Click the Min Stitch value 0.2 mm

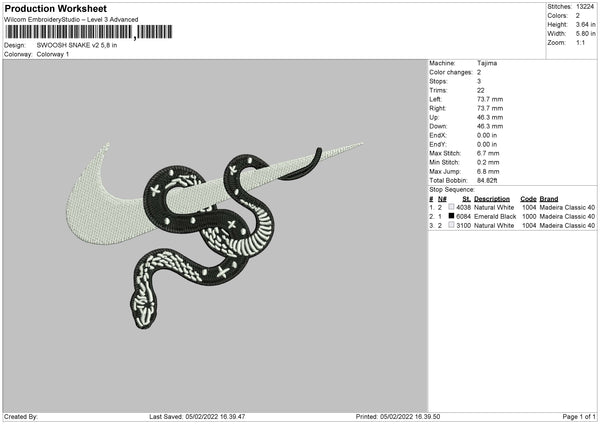(x=488, y=163)
